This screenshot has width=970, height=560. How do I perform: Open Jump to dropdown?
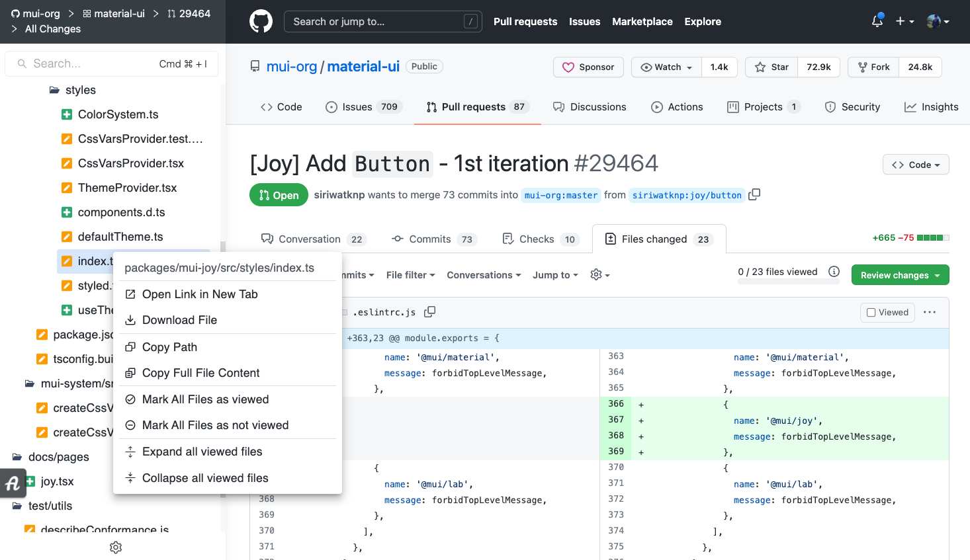pyautogui.click(x=555, y=275)
